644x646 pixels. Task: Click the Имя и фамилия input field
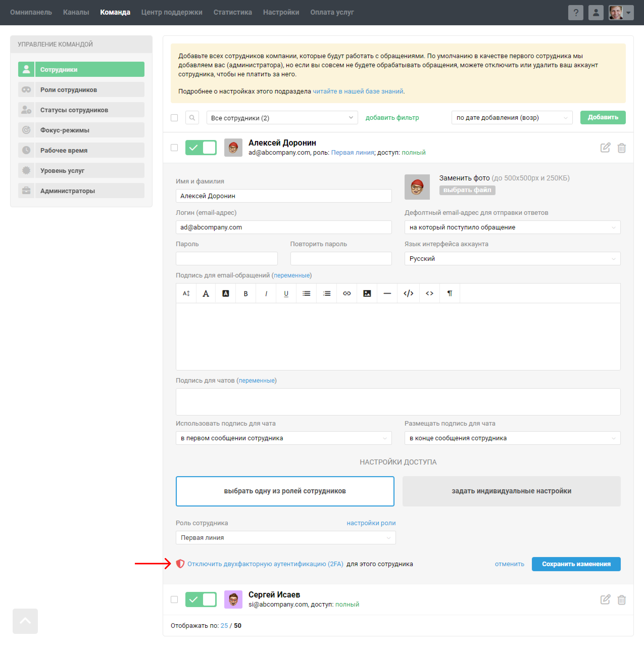point(284,196)
